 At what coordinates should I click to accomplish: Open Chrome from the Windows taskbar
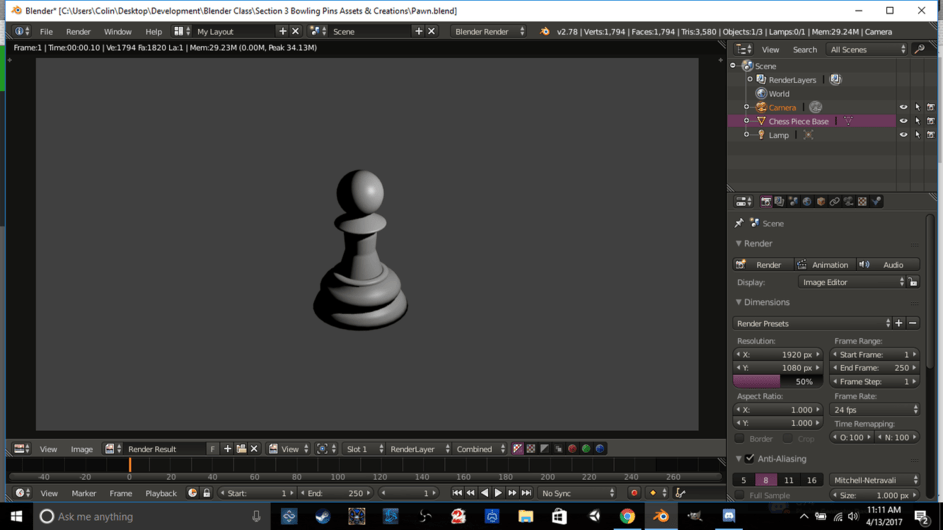(627, 517)
